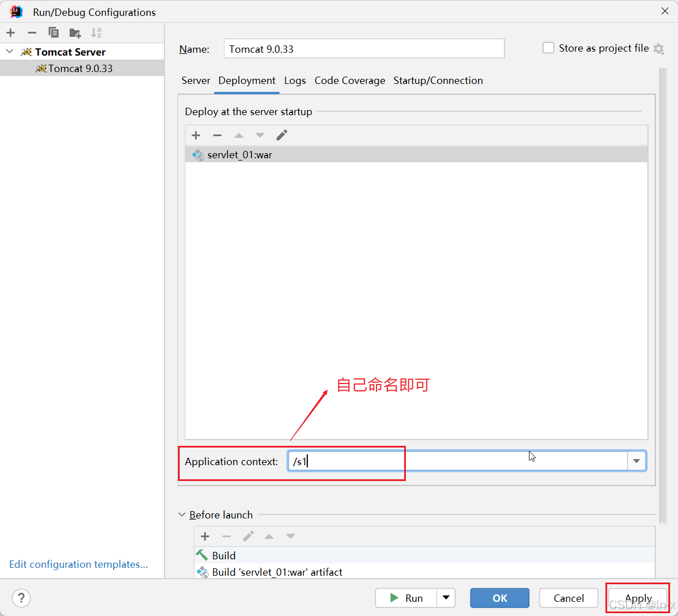Click the Name text field
Viewport: 678px width, 616px height.
(364, 48)
